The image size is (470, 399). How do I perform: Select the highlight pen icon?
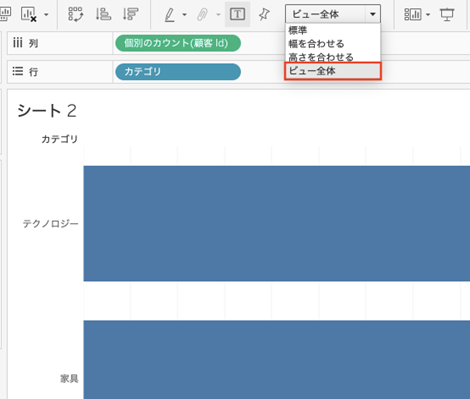point(170,15)
